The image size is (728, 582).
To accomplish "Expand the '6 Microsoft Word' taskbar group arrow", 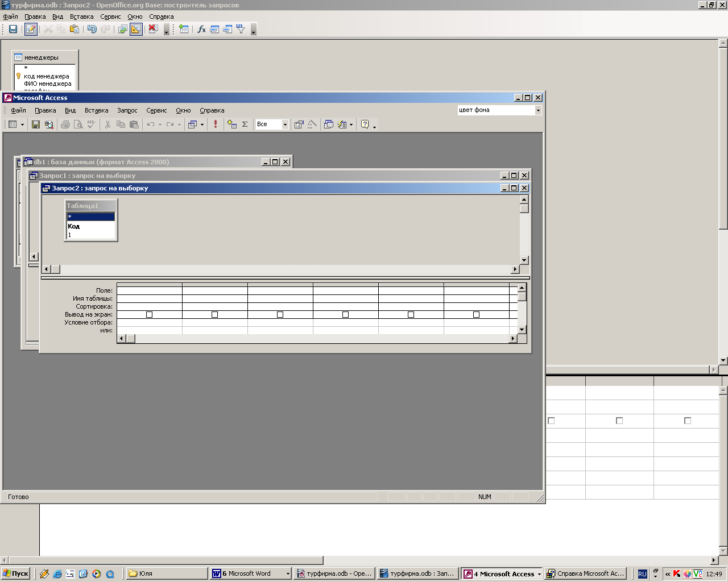I will point(288,574).
